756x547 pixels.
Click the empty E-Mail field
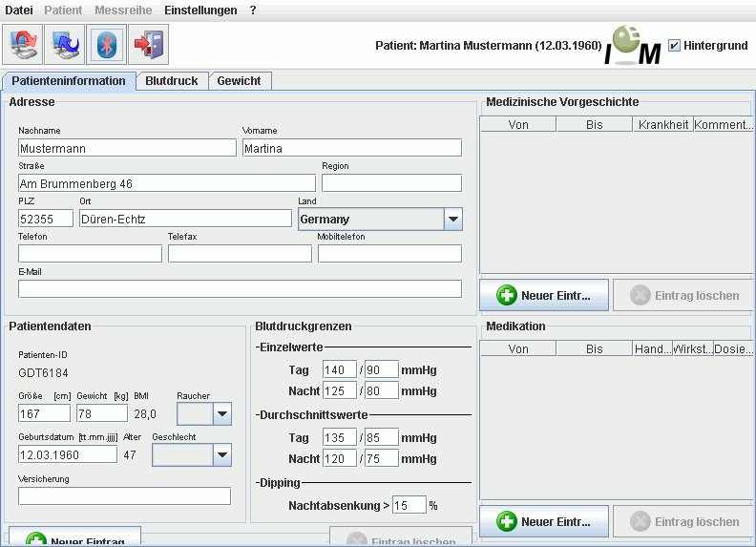click(241, 289)
